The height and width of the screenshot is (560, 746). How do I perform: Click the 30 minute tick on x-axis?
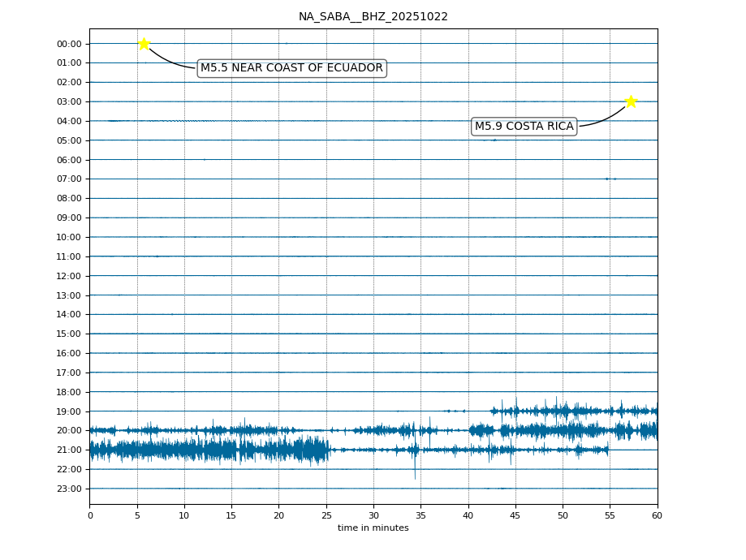(373, 515)
